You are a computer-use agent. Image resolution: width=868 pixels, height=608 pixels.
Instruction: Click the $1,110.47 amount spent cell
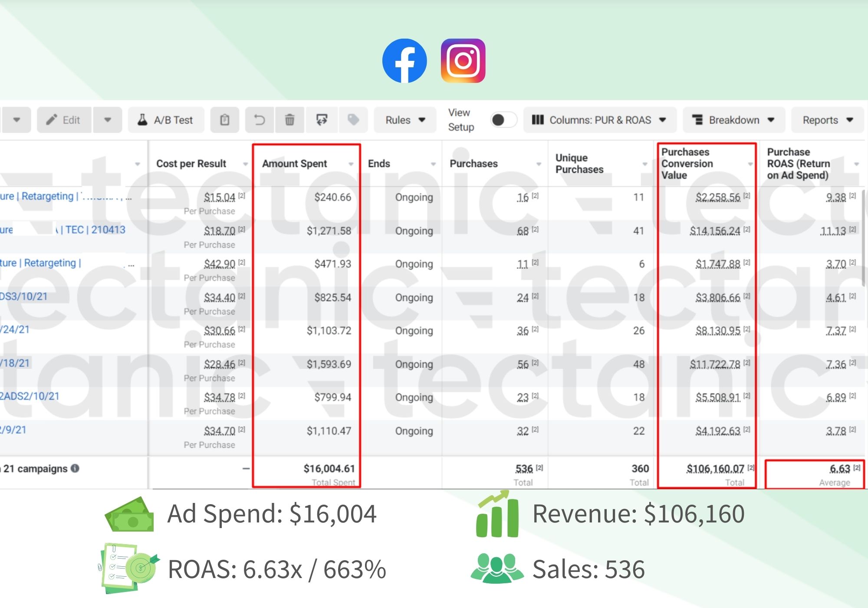coord(329,431)
